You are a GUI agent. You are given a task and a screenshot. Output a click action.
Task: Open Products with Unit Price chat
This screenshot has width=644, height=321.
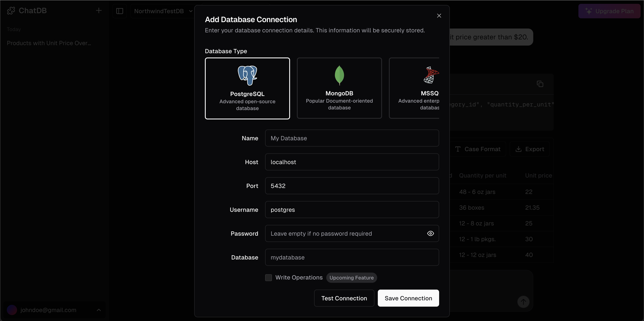click(49, 43)
